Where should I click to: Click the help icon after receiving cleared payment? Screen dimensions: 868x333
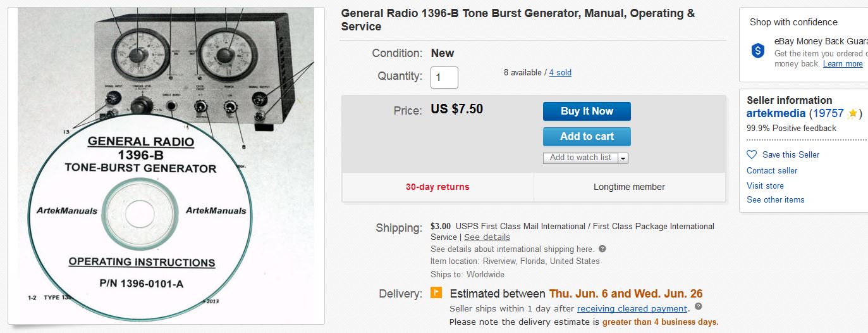[698, 307]
